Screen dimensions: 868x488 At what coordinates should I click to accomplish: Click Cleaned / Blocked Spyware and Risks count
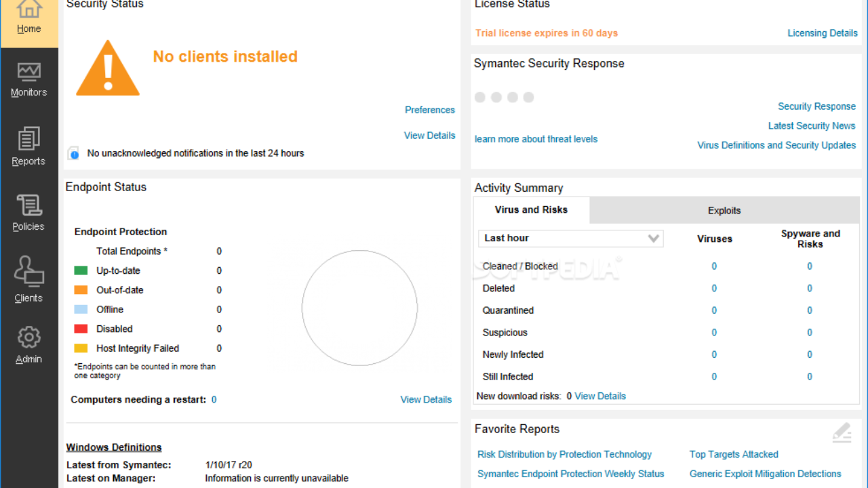(x=810, y=266)
